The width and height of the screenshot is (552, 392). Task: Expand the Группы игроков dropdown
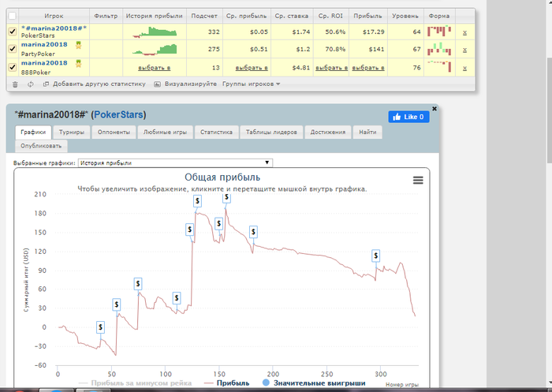(x=251, y=84)
